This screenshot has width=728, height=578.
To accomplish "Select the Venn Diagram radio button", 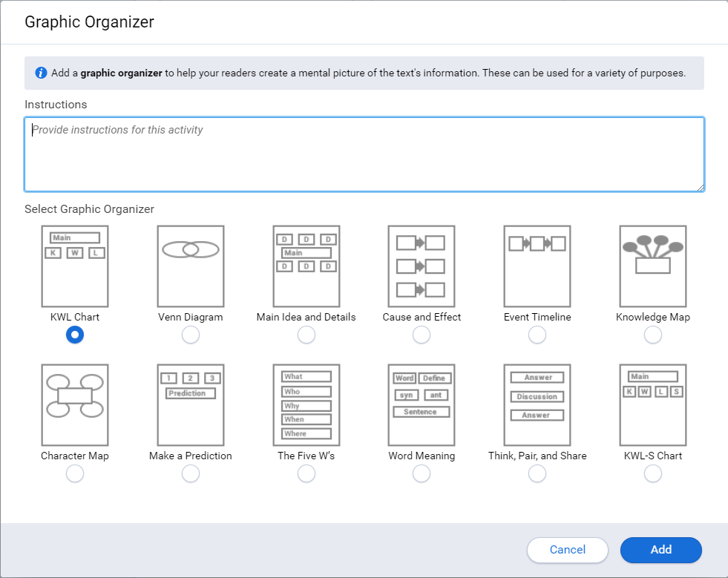I will pyautogui.click(x=191, y=335).
